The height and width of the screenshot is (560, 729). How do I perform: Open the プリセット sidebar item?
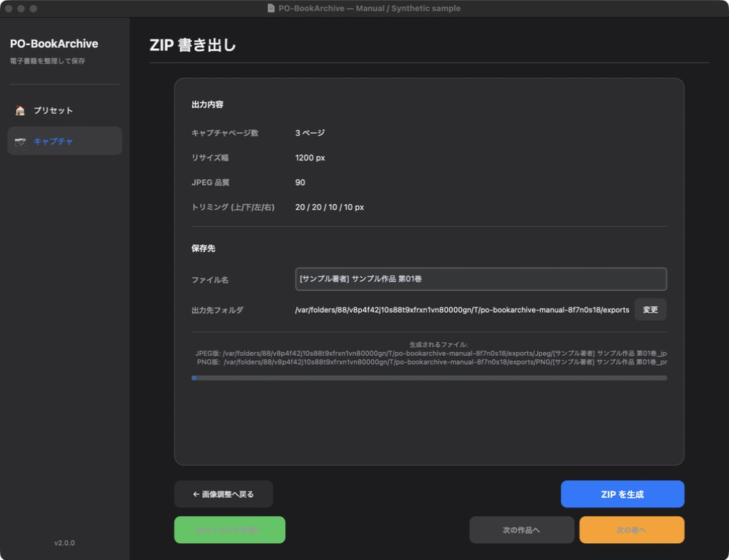point(65,111)
